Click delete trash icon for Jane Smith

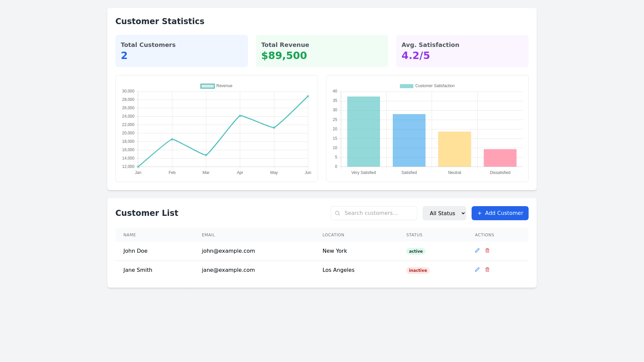coord(487,269)
